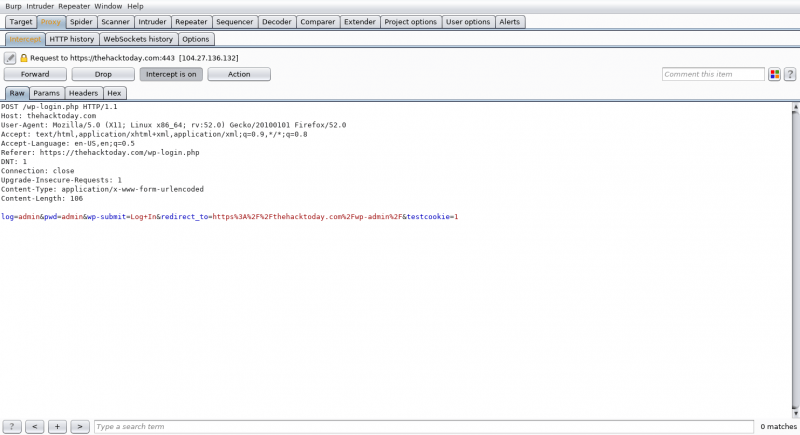Open the Action menu button
Screen dimensions: 800x435
239,74
